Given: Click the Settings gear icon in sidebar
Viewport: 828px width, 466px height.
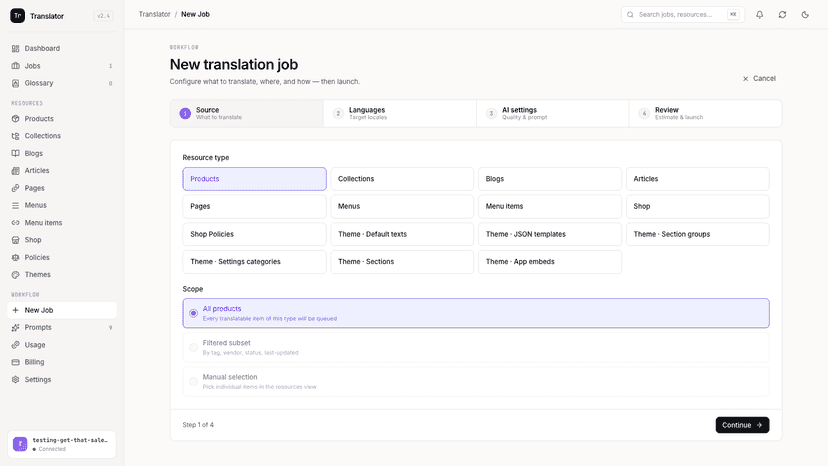Looking at the screenshot, I should (15, 379).
